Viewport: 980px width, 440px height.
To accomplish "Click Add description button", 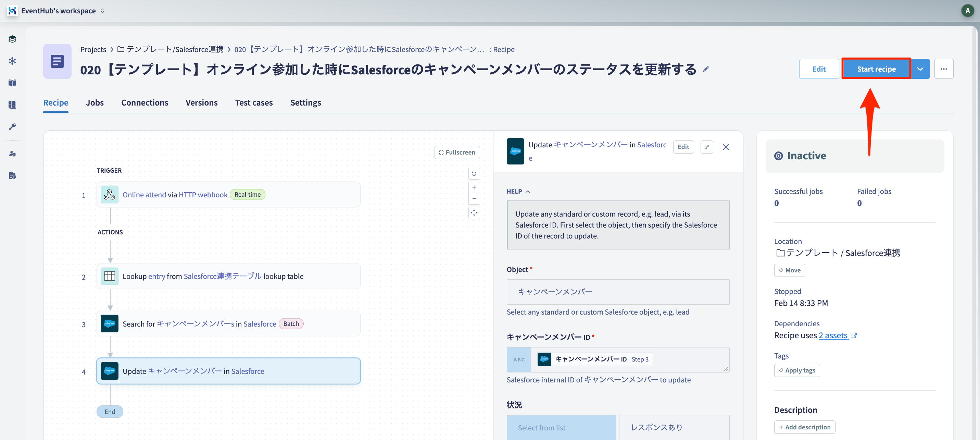I will tap(805, 427).
